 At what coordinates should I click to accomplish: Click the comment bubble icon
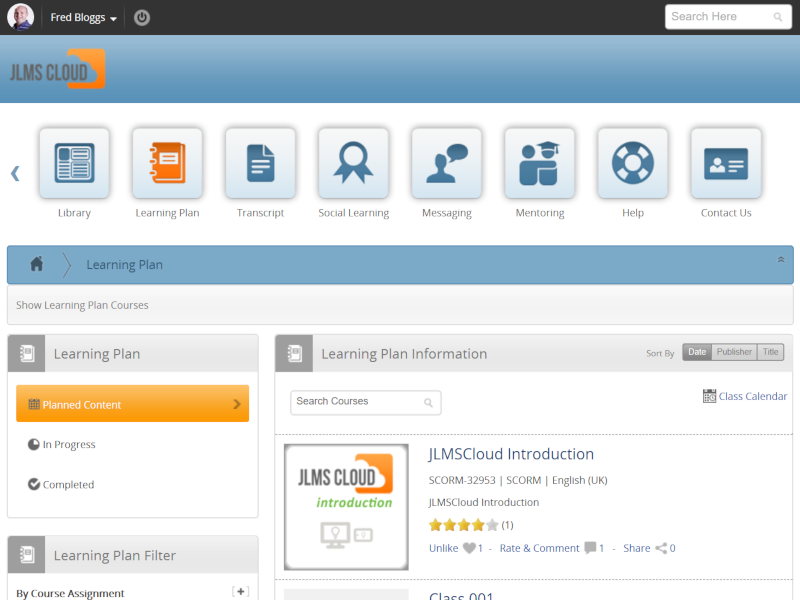[x=590, y=548]
